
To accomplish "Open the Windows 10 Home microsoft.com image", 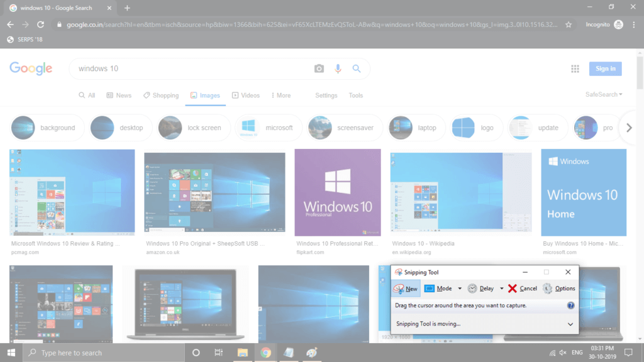I will point(584,192).
